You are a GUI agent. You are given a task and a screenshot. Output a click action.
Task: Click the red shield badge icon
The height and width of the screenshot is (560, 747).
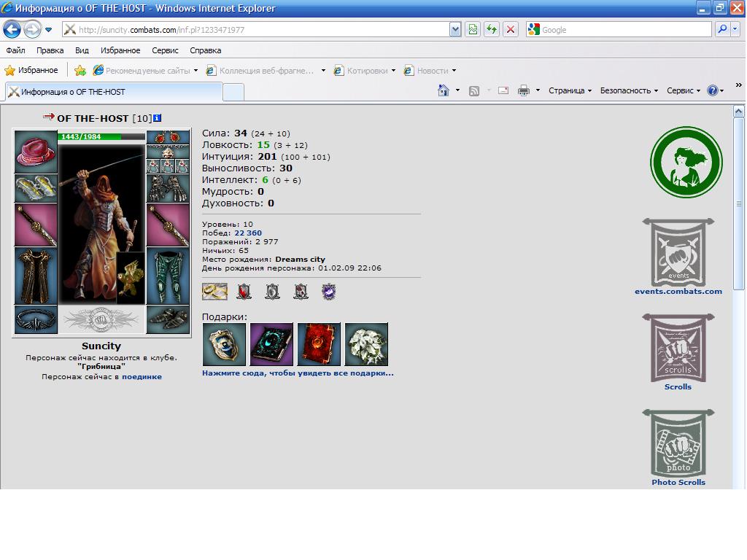pyautogui.click(x=244, y=292)
